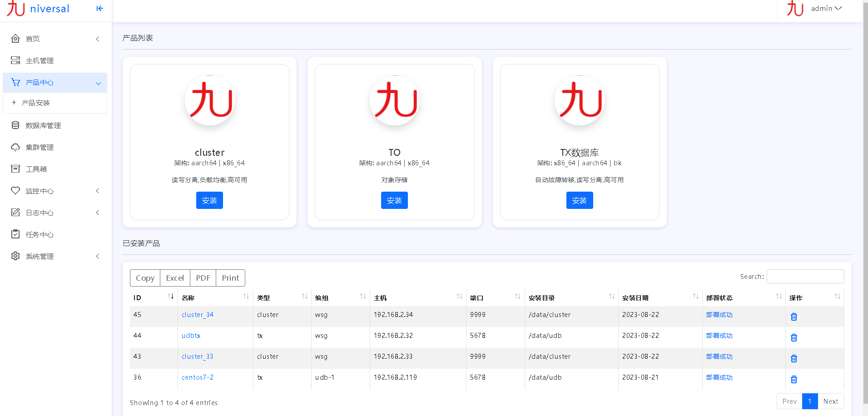This screenshot has height=416, width=868.
Task: Click 安装 under the TO product
Action: [x=394, y=200]
